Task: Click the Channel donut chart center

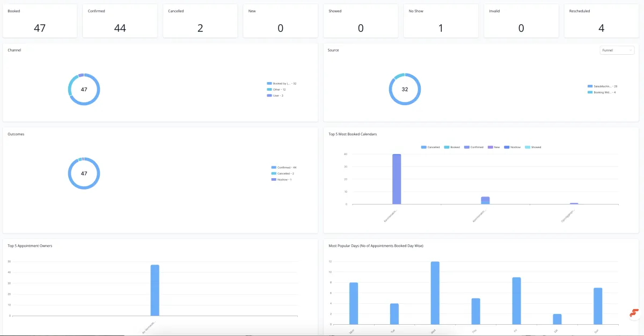Action: click(84, 89)
